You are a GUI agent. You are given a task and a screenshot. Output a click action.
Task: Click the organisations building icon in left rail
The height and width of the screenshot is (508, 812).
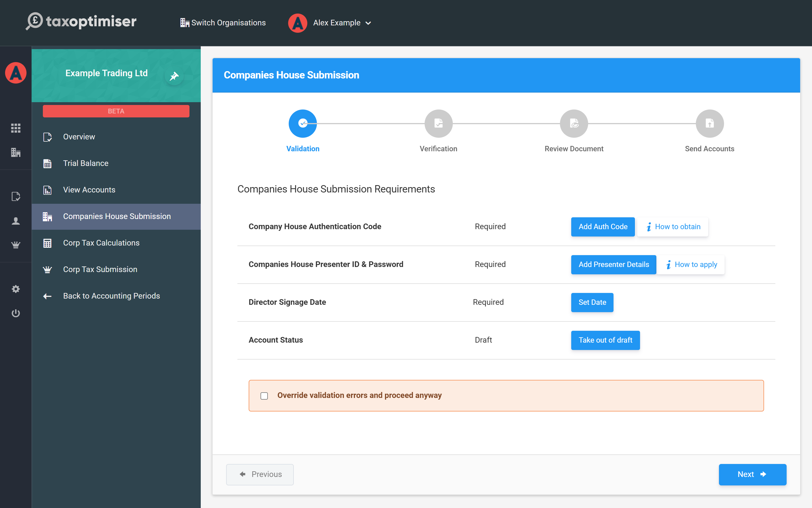[16, 152]
